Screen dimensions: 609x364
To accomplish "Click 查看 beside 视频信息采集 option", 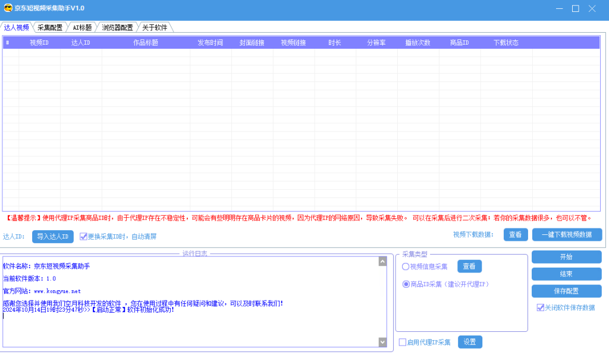I will tap(469, 266).
